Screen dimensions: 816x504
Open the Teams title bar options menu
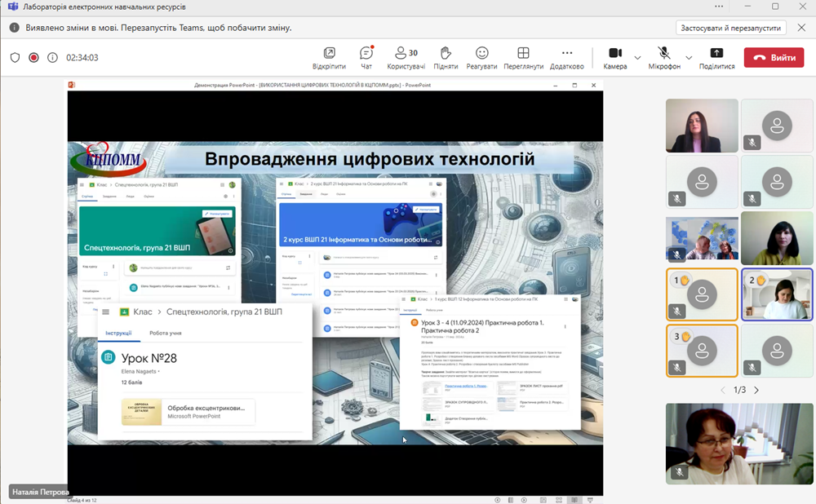719,7
